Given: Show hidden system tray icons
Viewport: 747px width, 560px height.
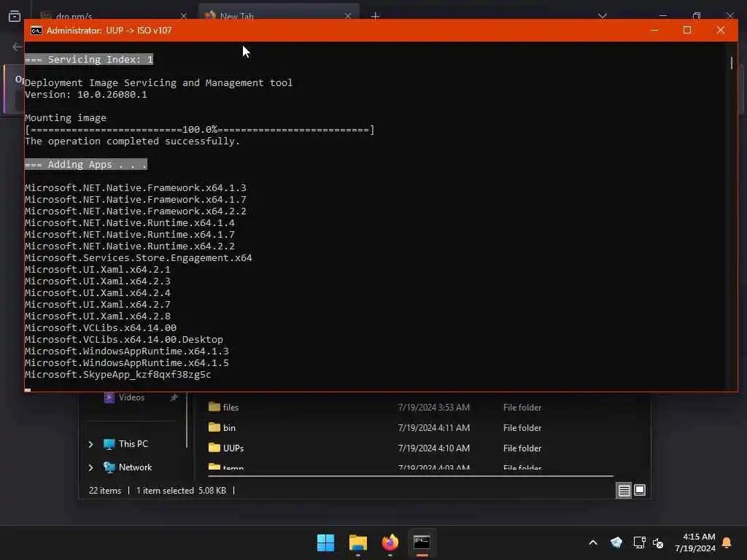Looking at the screenshot, I should (593, 542).
